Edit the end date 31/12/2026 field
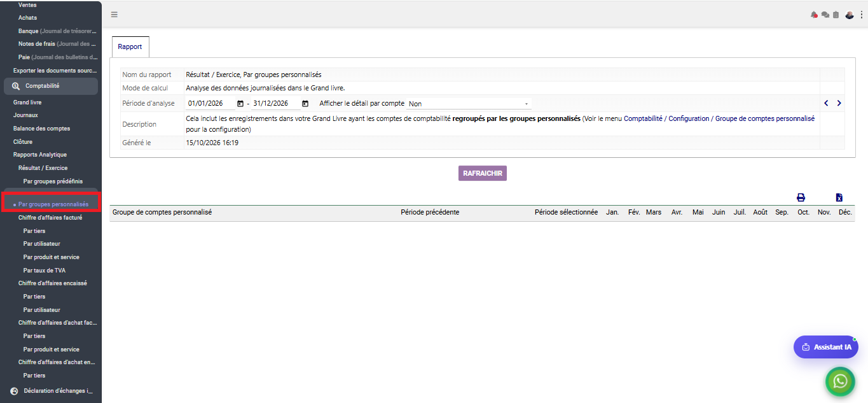Screen dimensions: 868x403 tap(275, 104)
